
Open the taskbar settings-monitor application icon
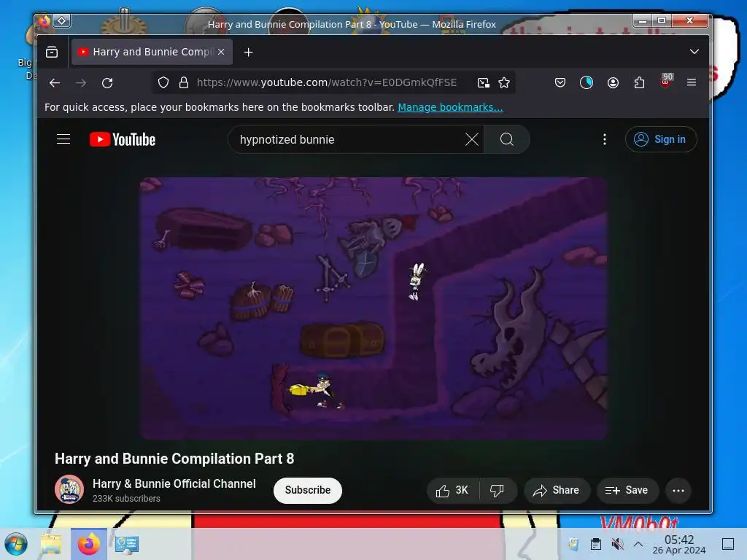click(127, 544)
